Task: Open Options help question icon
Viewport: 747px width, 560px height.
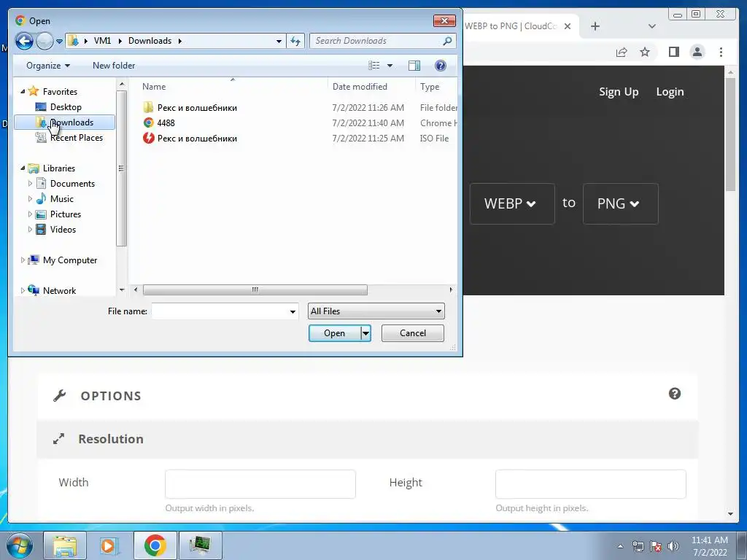Action: (675, 394)
